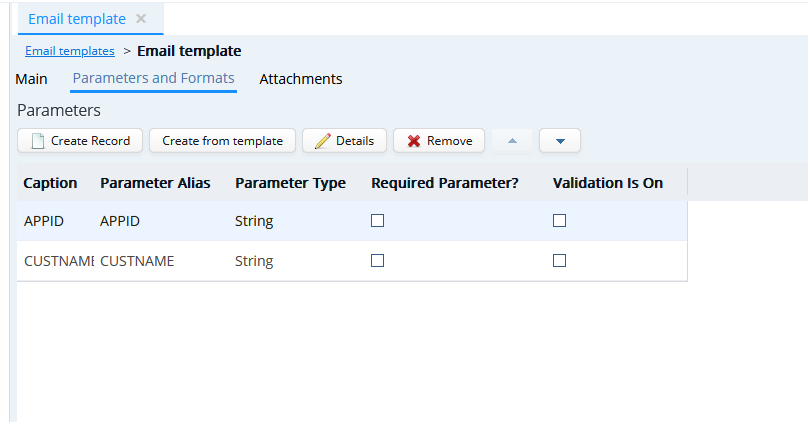The height and width of the screenshot is (422, 808).
Task: Go back via the Email templates breadcrumb link
Action: 70,51
